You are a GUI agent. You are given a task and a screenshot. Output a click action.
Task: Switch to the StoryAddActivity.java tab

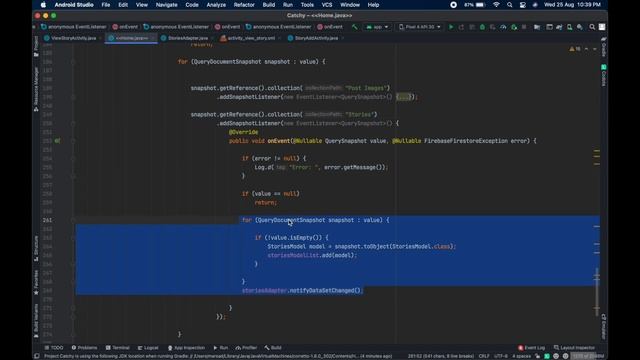click(x=316, y=38)
